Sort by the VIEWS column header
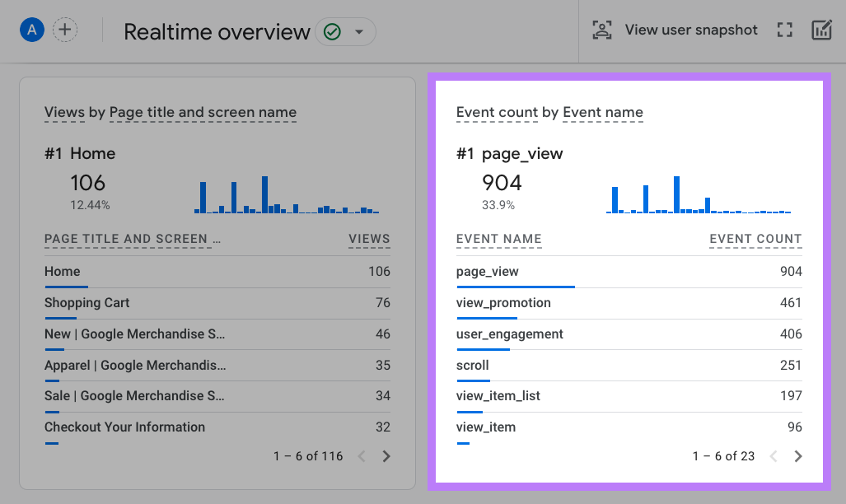The width and height of the screenshot is (846, 504). tap(369, 239)
